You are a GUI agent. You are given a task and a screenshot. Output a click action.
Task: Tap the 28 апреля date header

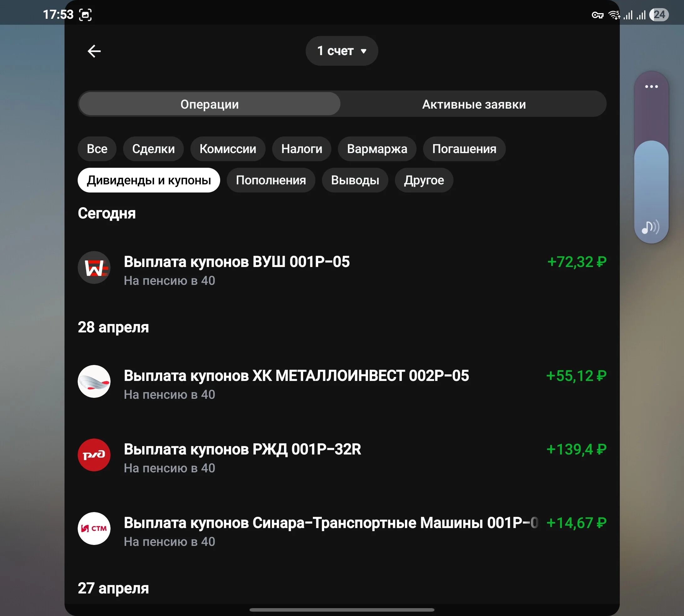point(113,327)
